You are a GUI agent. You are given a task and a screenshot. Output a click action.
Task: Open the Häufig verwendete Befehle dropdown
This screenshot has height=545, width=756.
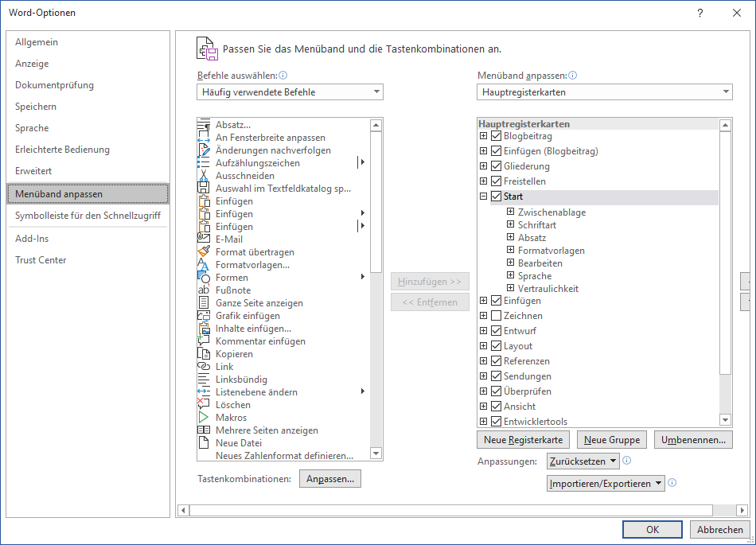click(x=290, y=92)
